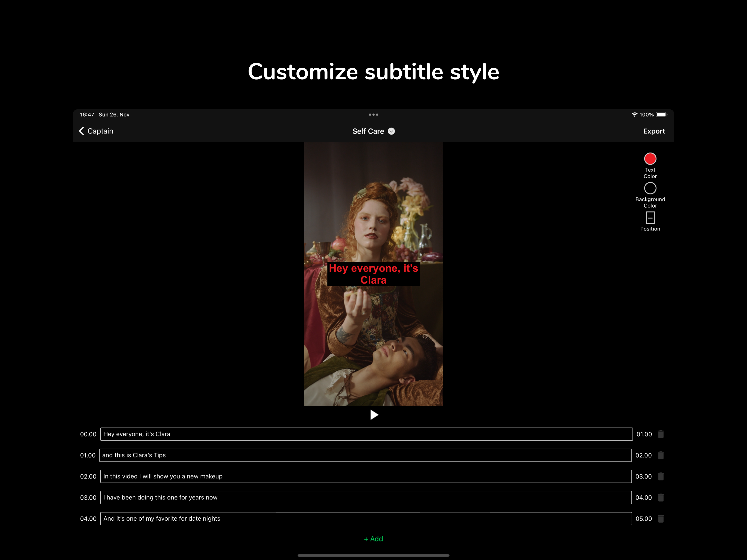This screenshot has height=560, width=747.
Task: Delete the 'and this is Clara's Tips' subtitle
Action: coord(661,455)
